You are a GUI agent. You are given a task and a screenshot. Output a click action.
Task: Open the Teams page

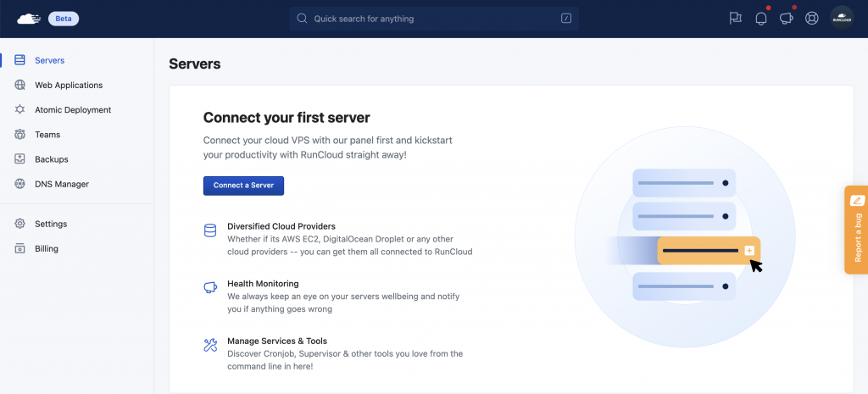tap(47, 135)
